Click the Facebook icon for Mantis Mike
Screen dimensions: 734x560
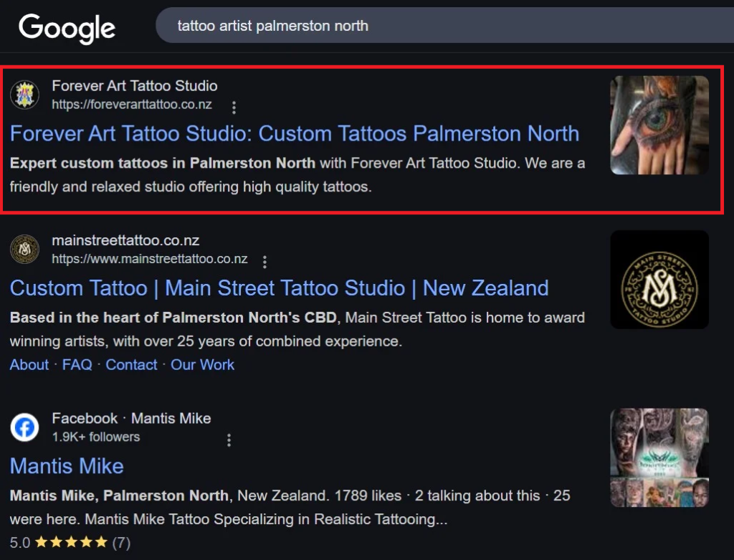coord(25,427)
